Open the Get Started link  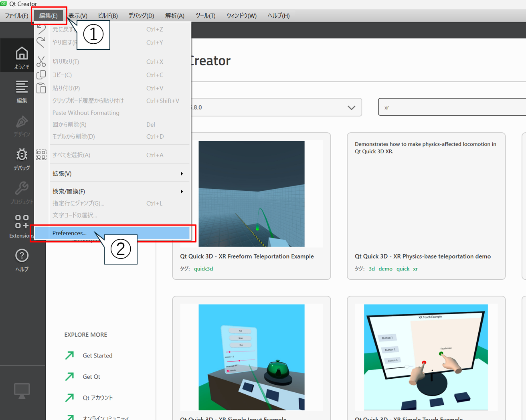[97, 355]
